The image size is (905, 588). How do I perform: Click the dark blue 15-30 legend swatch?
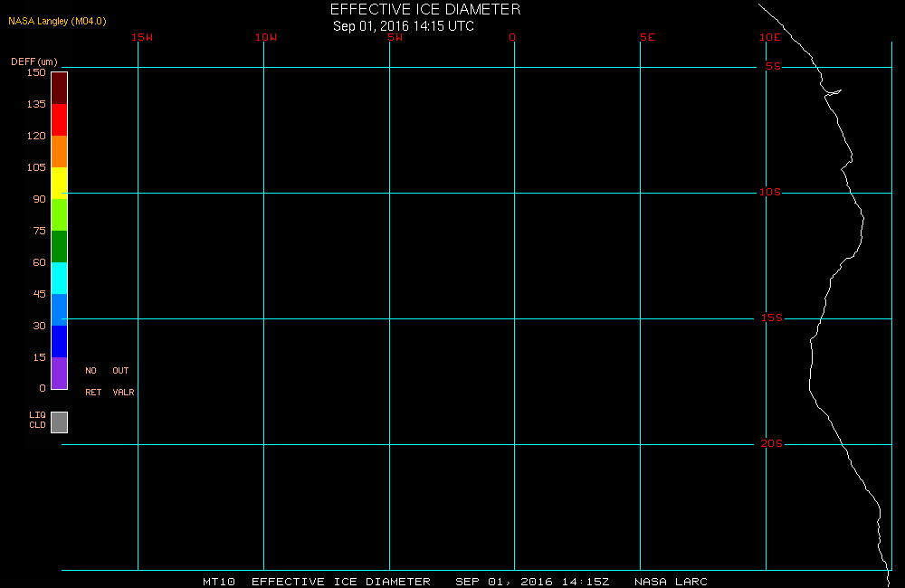(60, 342)
